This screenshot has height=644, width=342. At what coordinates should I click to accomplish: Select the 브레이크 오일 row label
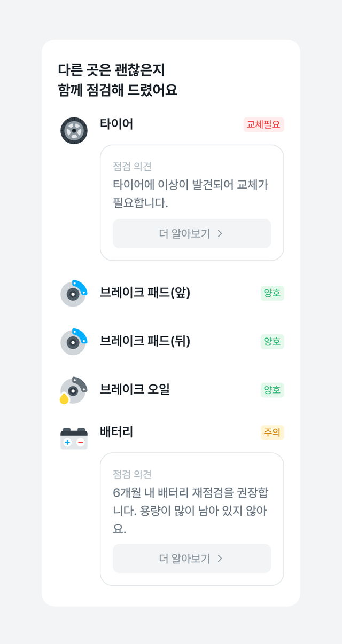coord(135,390)
